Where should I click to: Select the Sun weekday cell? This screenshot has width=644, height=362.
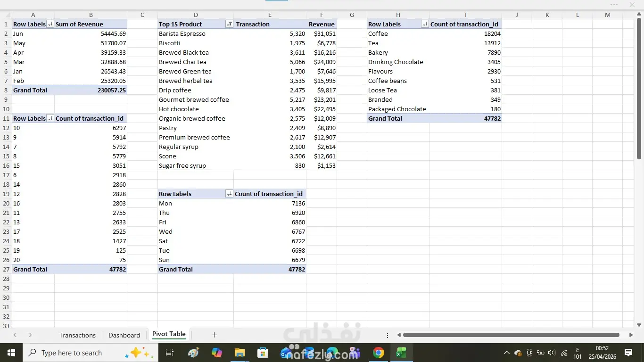click(x=196, y=260)
